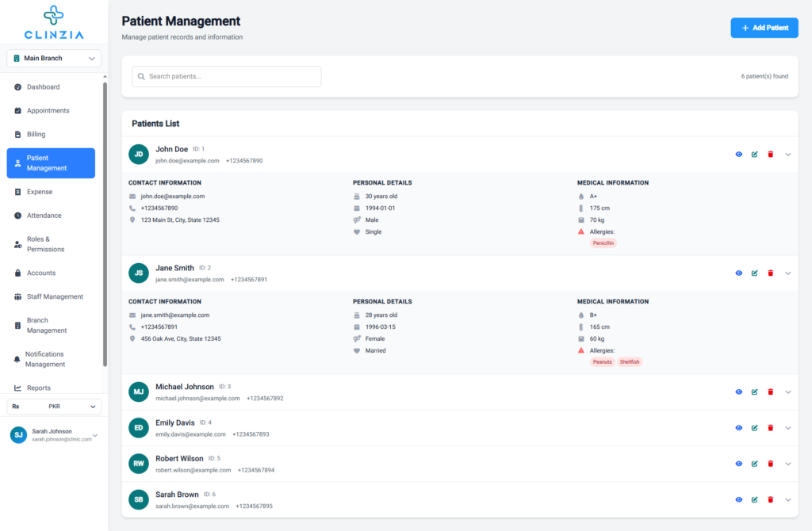
Task: Open the Main Branch dropdown
Action: pos(54,58)
